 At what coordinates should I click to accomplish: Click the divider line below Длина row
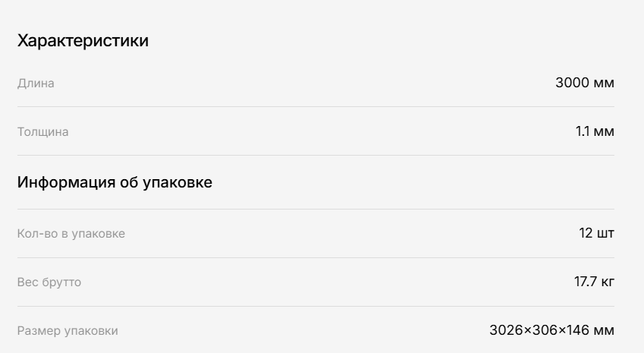point(316,107)
